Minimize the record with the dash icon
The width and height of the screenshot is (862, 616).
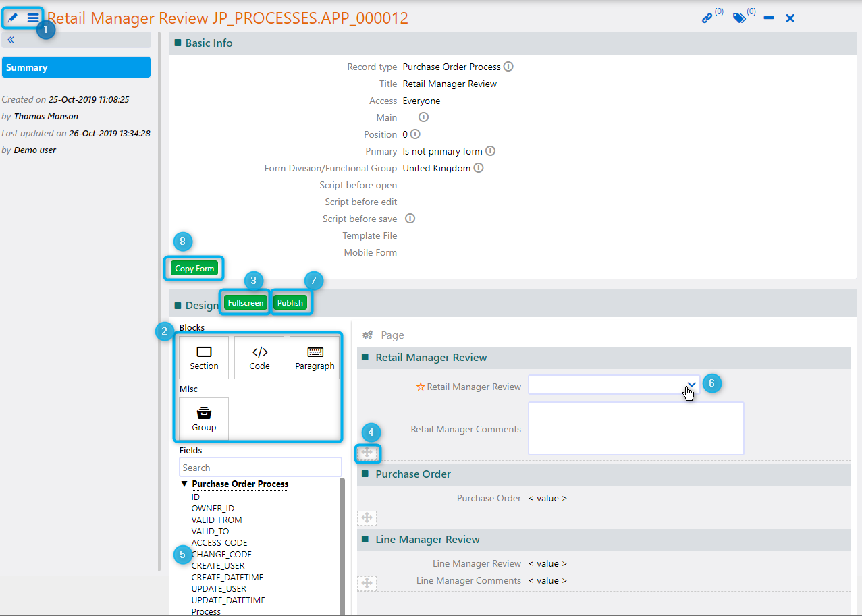(769, 18)
